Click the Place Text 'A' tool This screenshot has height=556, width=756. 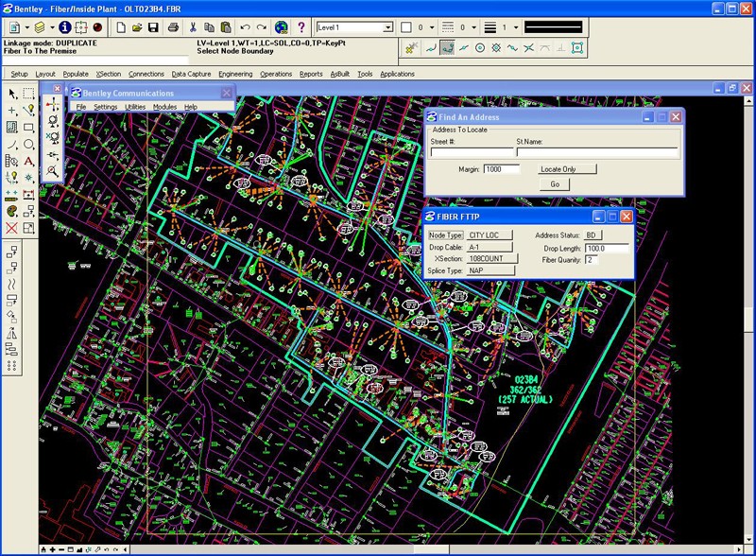29,162
